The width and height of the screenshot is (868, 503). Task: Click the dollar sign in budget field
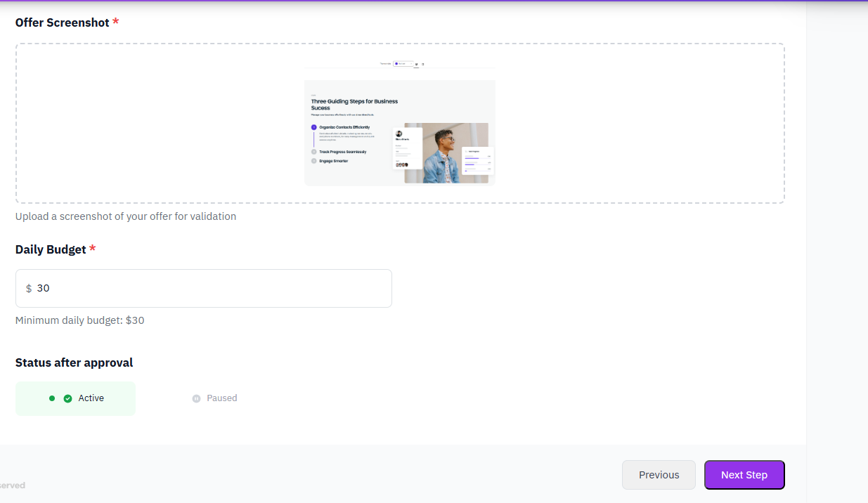click(x=29, y=289)
